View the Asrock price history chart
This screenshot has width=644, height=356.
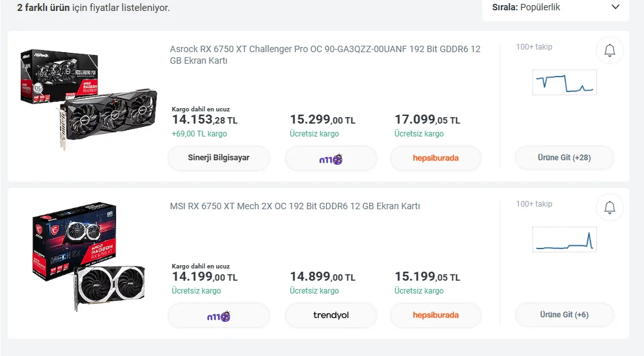click(x=564, y=82)
